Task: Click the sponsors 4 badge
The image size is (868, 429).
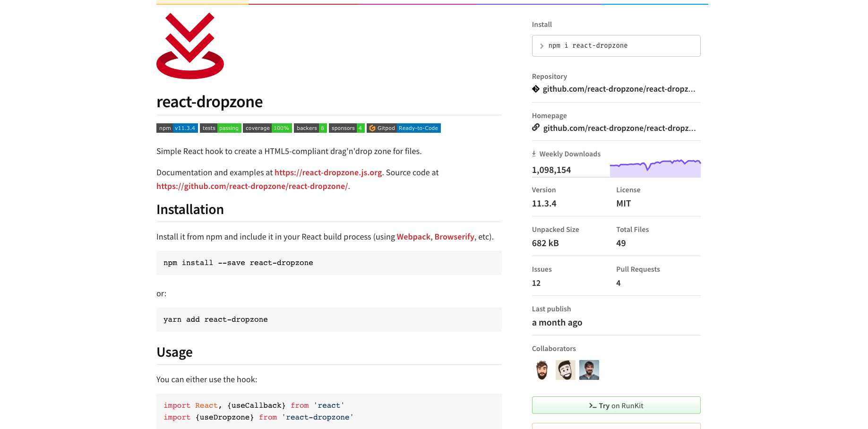Action: [347, 128]
